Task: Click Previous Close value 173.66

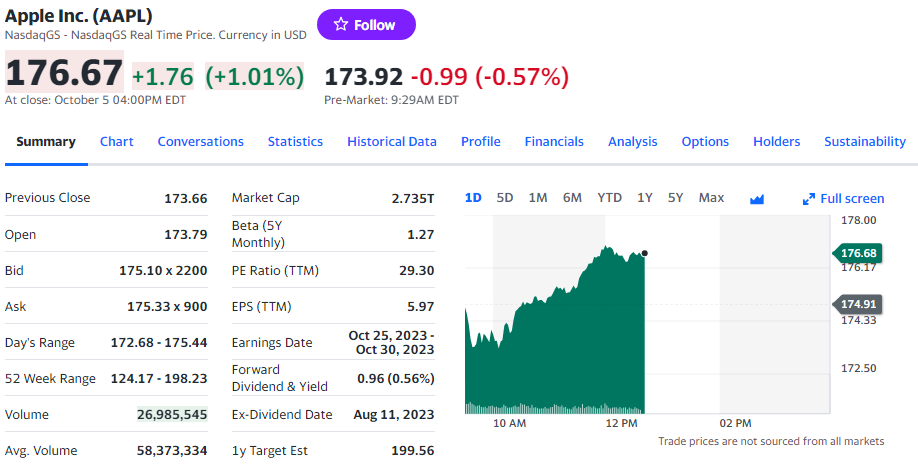Action: point(186,198)
